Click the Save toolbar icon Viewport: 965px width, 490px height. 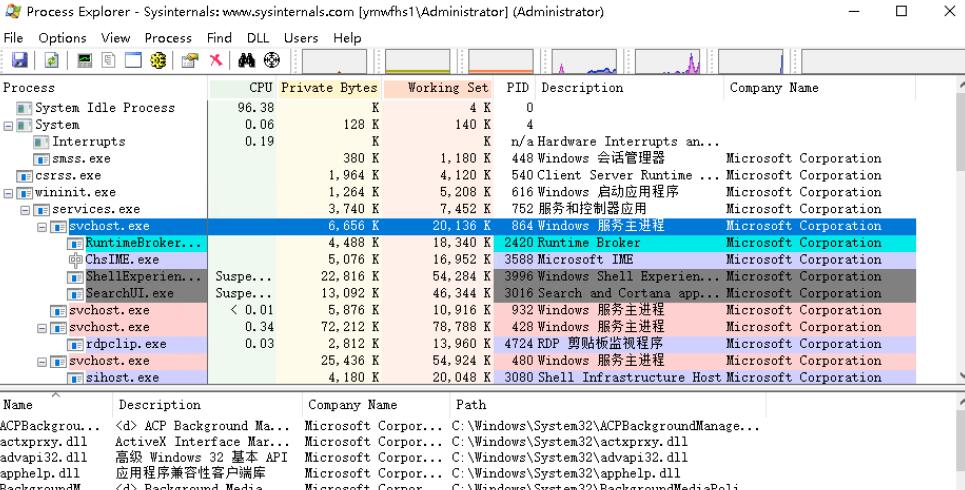click(20, 60)
